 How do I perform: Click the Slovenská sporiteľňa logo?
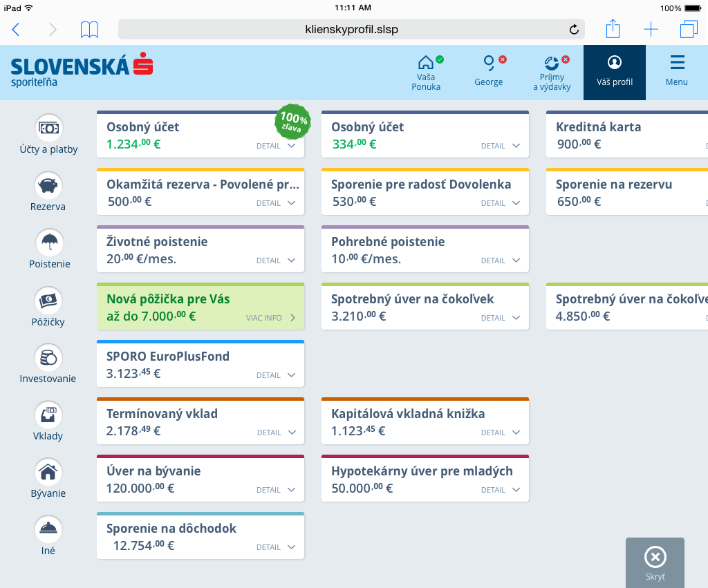click(82, 70)
